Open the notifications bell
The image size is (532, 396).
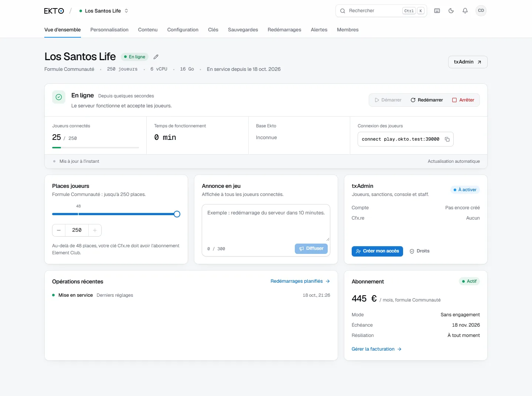tap(465, 11)
